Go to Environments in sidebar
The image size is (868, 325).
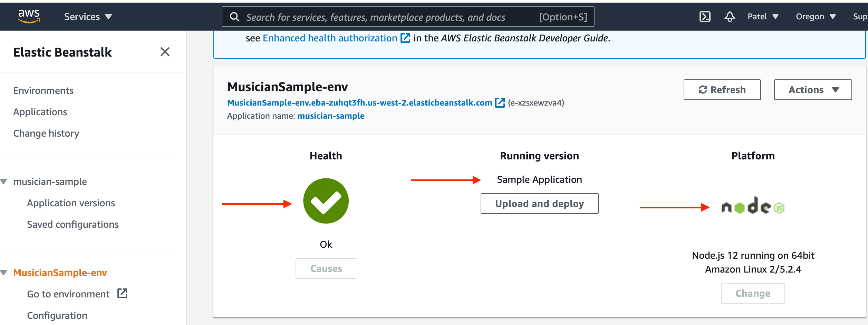(x=43, y=90)
